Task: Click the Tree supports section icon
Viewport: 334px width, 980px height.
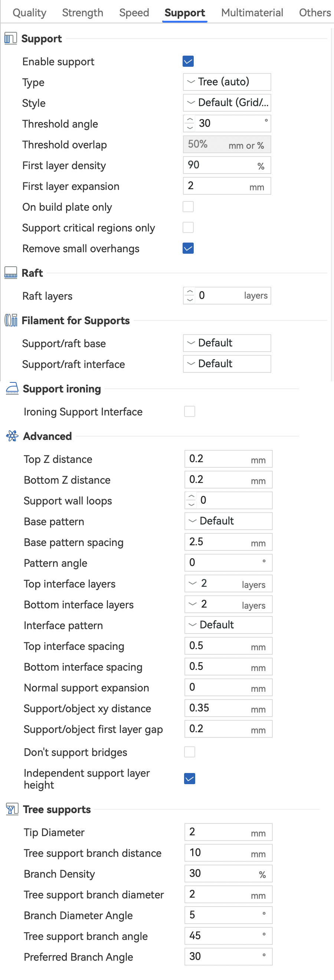Action: [x=12, y=809]
